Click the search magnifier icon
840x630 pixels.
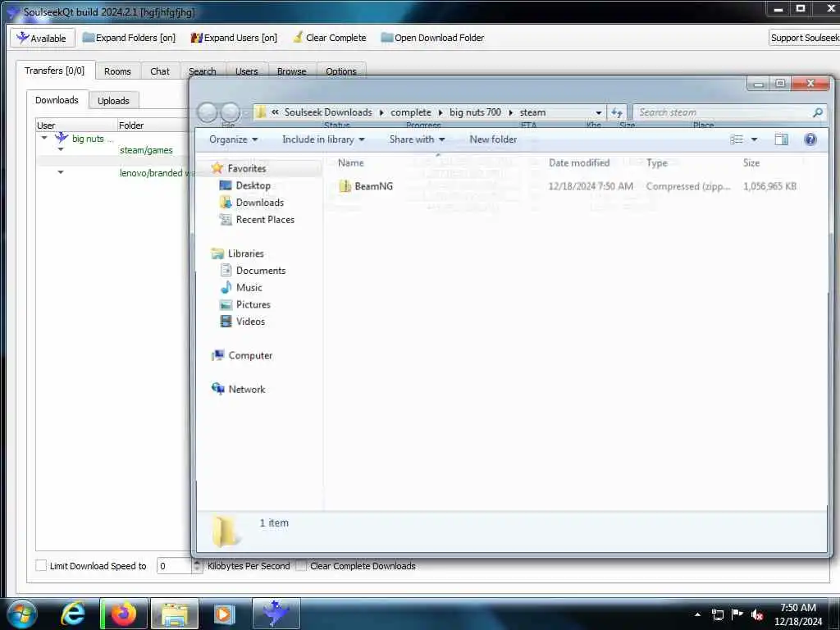818,112
